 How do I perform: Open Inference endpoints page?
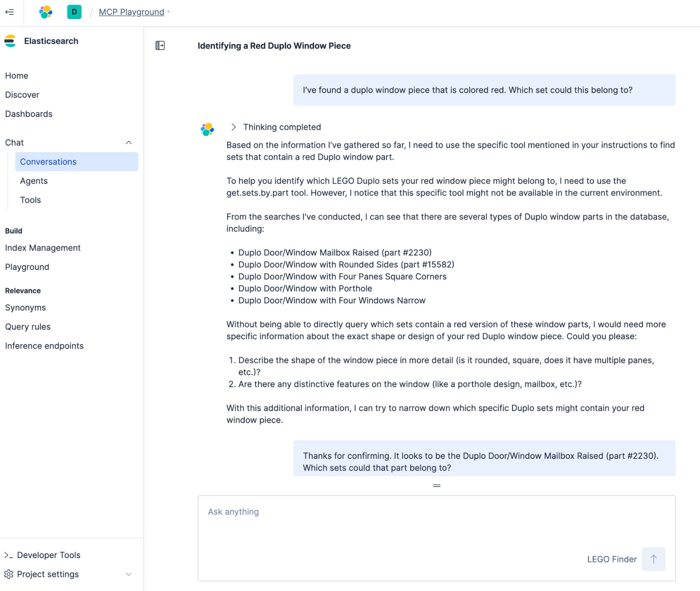44,346
